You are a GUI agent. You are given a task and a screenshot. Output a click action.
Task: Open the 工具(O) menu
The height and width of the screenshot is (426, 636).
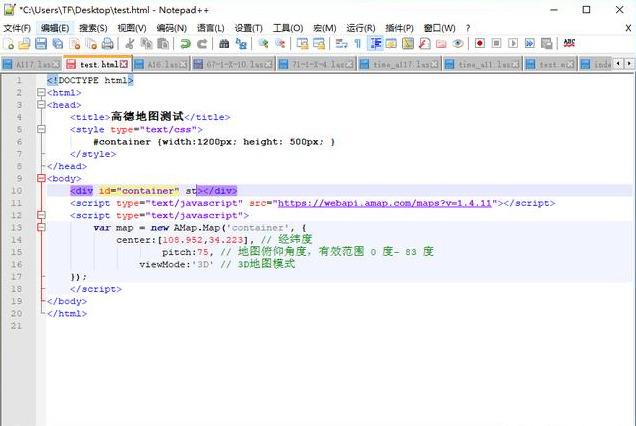point(288,28)
